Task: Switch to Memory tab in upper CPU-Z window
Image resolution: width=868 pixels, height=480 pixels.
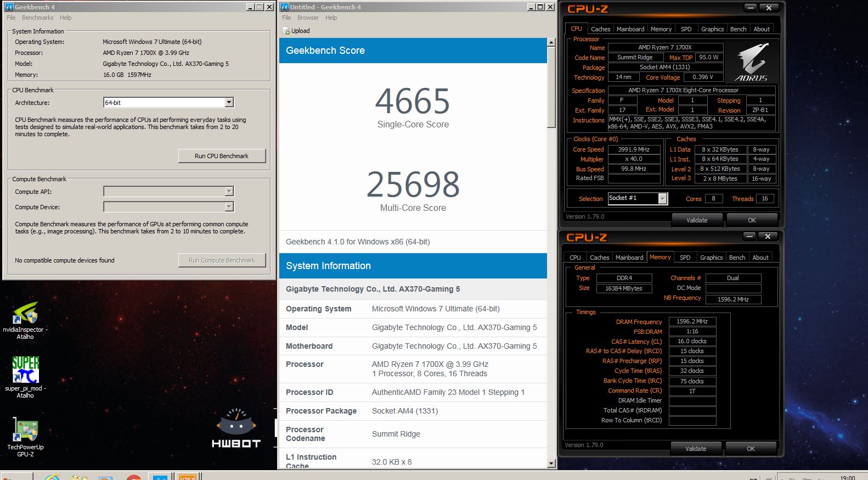Action: [x=661, y=29]
